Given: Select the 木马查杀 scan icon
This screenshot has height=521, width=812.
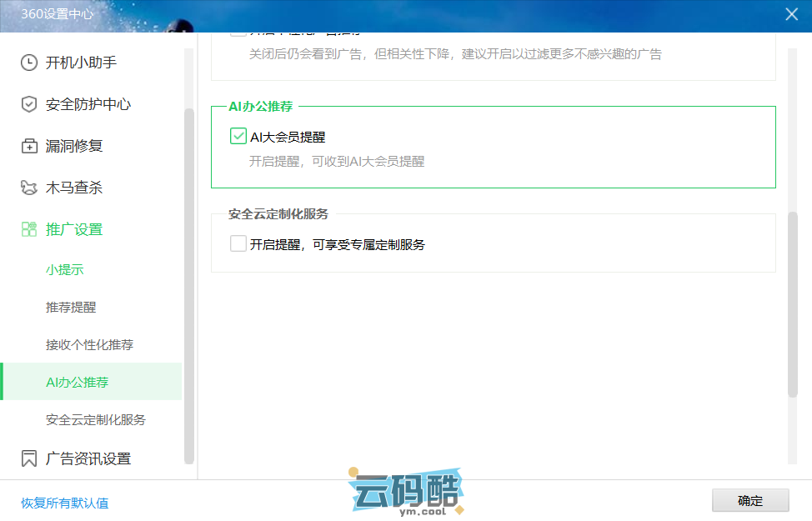Looking at the screenshot, I should [28, 188].
